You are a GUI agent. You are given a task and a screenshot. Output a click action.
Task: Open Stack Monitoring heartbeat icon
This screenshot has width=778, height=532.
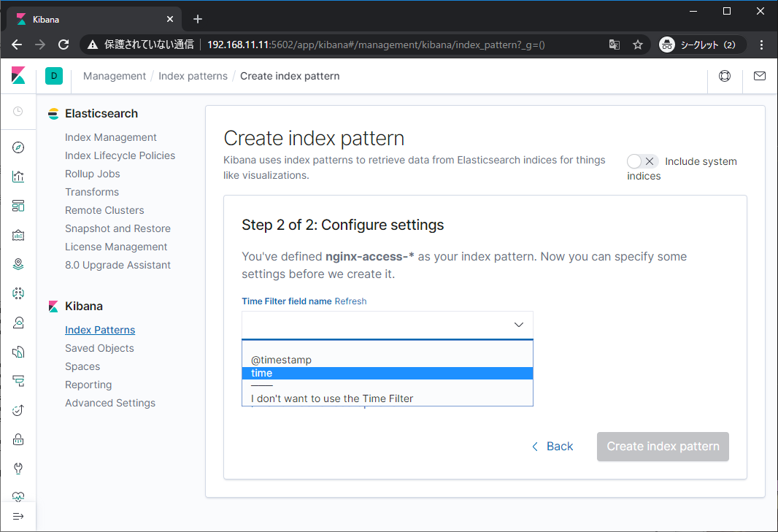tap(18, 497)
